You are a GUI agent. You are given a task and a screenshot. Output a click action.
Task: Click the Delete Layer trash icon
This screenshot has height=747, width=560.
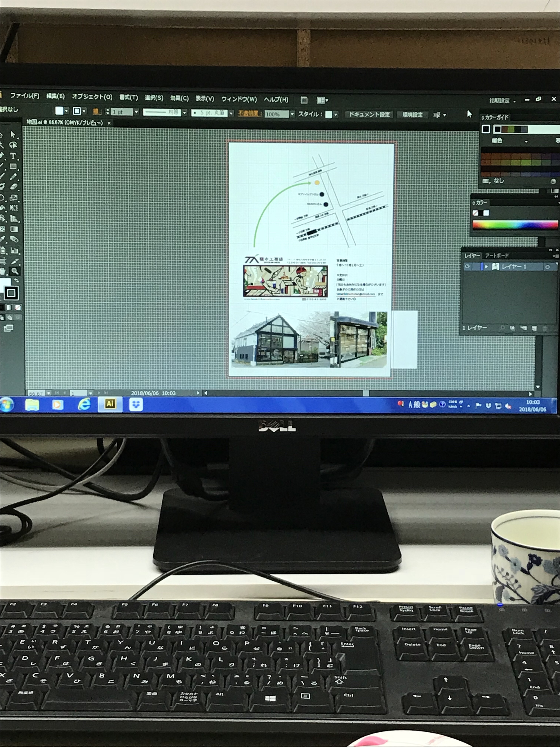click(545, 328)
